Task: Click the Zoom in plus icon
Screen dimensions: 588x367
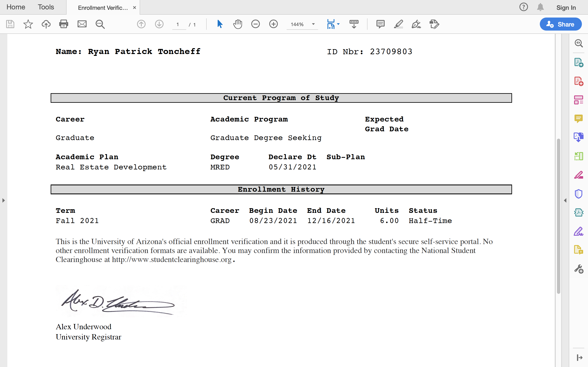Action: [x=273, y=24]
